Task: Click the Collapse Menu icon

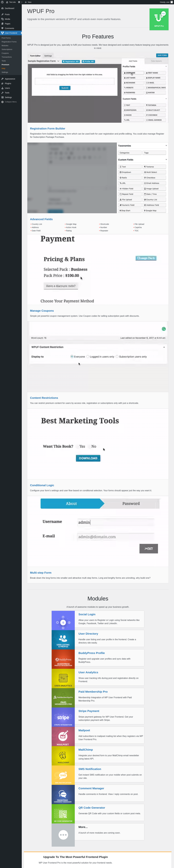Action: click(2, 102)
